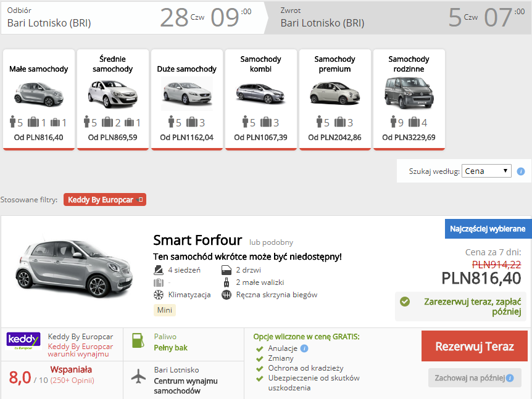Click the airplane icon by Bari Lotnisko

[x=138, y=376]
